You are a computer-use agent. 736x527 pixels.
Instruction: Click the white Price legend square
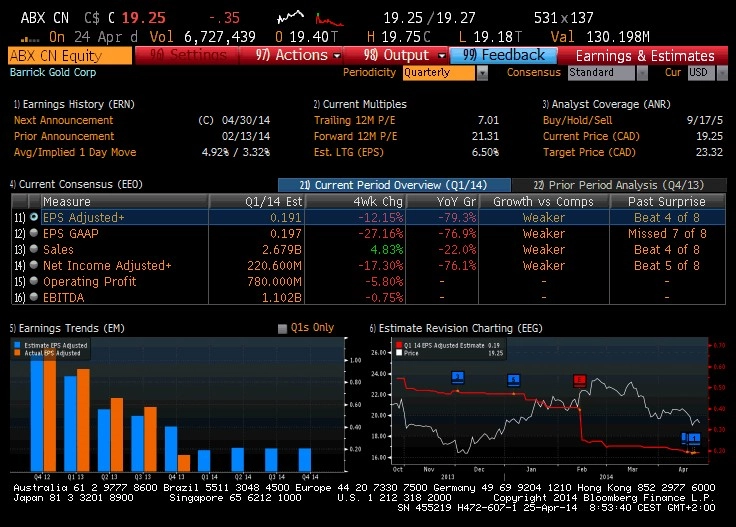[x=399, y=353]
